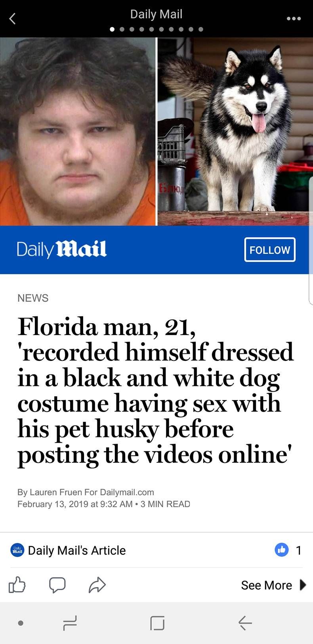The width and height of the screenshot is (313, 644).
Task: Open Android recent apps button
Action: click(x=70, y=623)
